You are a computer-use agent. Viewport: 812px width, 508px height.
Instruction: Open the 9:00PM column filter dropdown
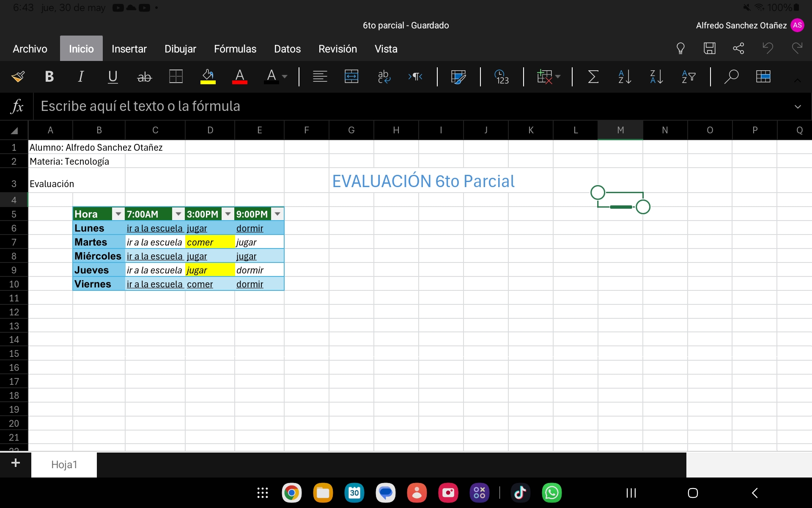pyautogui.click(x=277, y=214)
